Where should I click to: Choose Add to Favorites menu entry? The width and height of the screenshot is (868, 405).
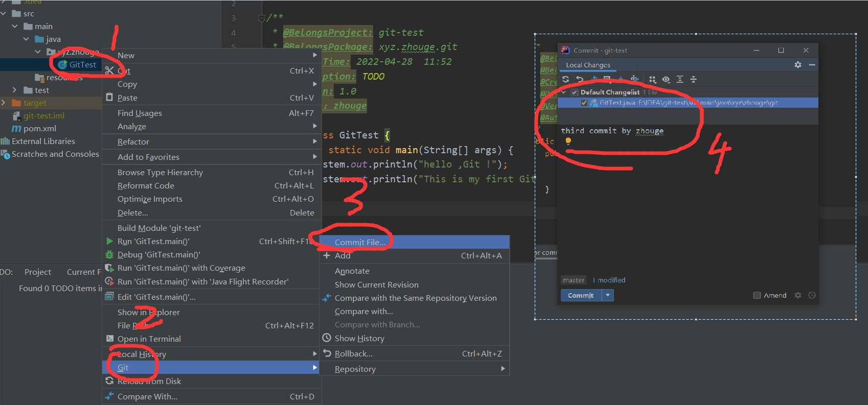pos(212,157)
